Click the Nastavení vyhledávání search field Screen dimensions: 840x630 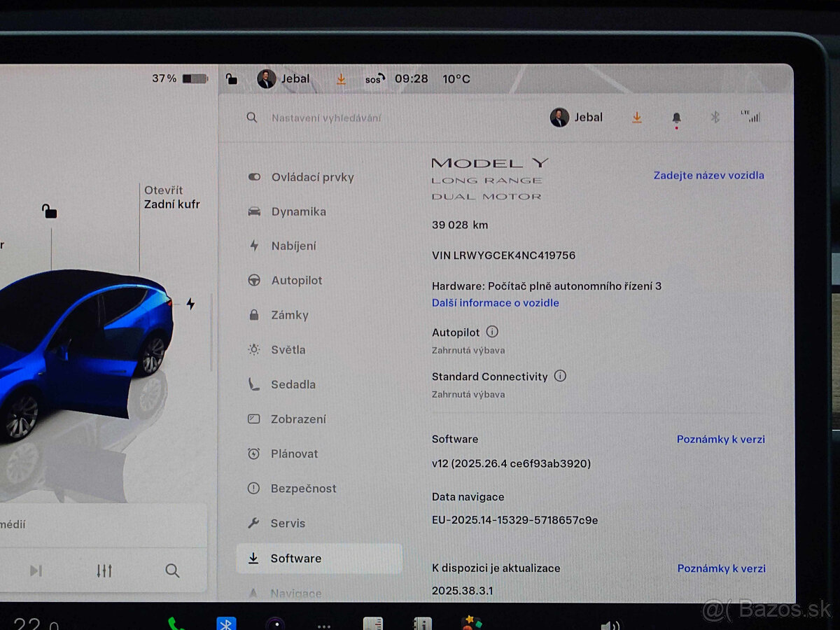[x=325, y=118]
